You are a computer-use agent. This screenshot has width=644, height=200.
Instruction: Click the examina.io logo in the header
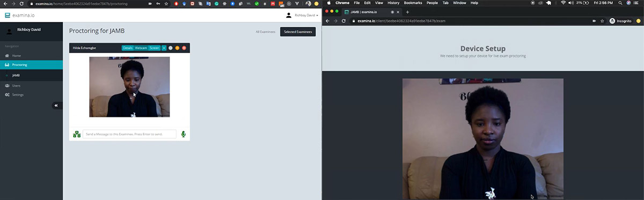point(19,16)
